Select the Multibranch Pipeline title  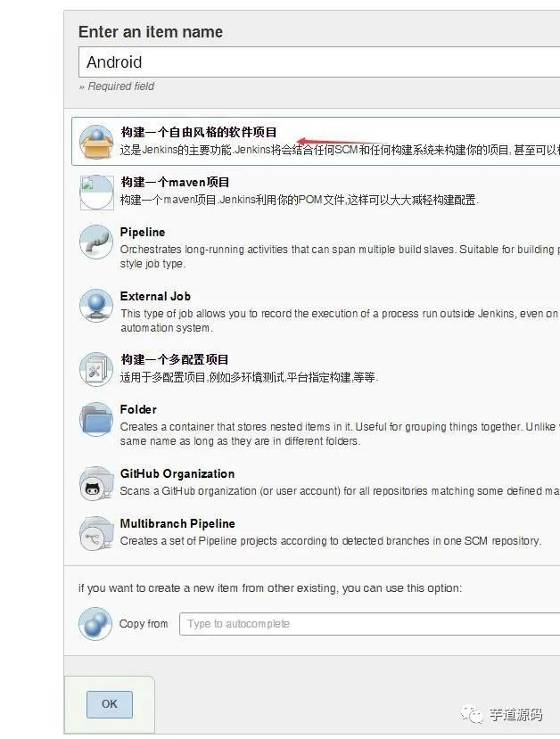point(177,523)
